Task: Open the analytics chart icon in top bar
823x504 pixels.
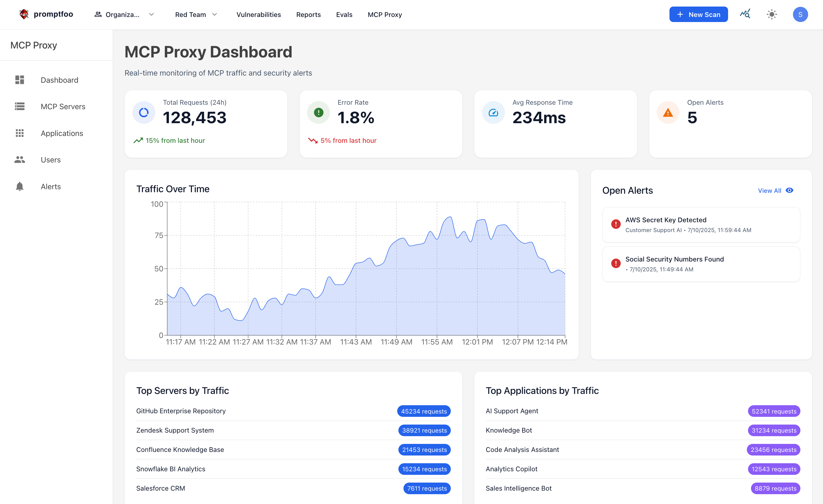Action: (745, 14)
